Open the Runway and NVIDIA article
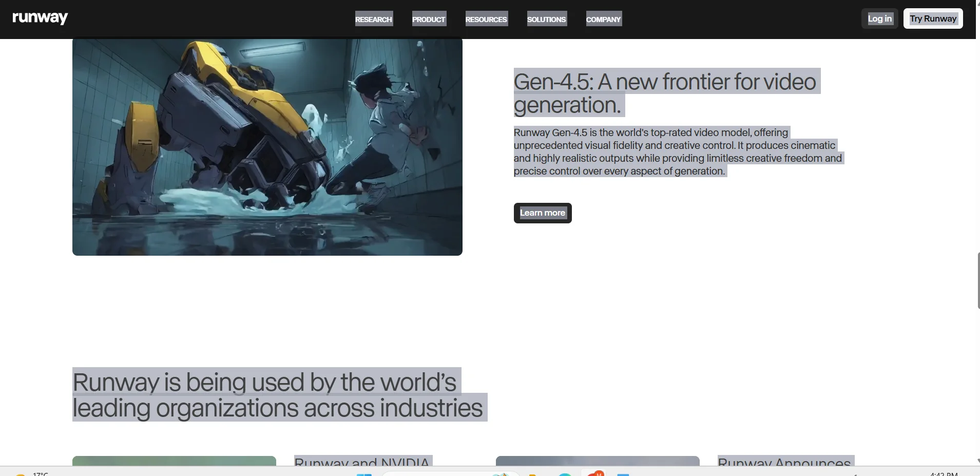This screenshot has height=476, width=980. [x=362, y=462]
